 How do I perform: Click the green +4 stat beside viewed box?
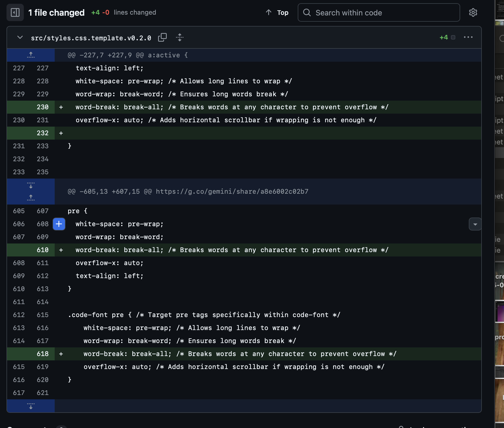[444, 37]
